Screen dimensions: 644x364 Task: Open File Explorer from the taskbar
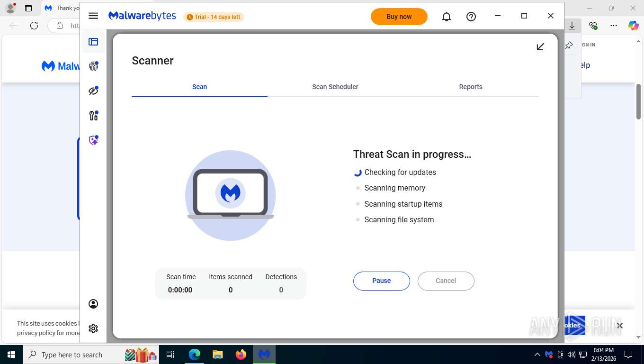coord(218,355)
